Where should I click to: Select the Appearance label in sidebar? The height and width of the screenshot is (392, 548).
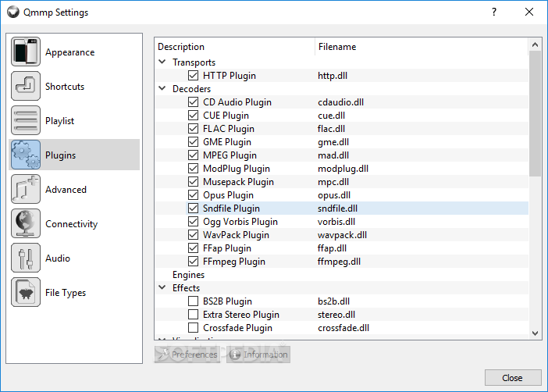point(70,52)
